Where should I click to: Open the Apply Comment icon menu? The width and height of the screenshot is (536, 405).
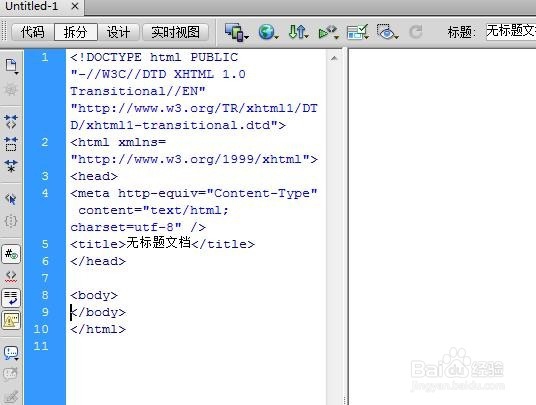pos(11,352)
